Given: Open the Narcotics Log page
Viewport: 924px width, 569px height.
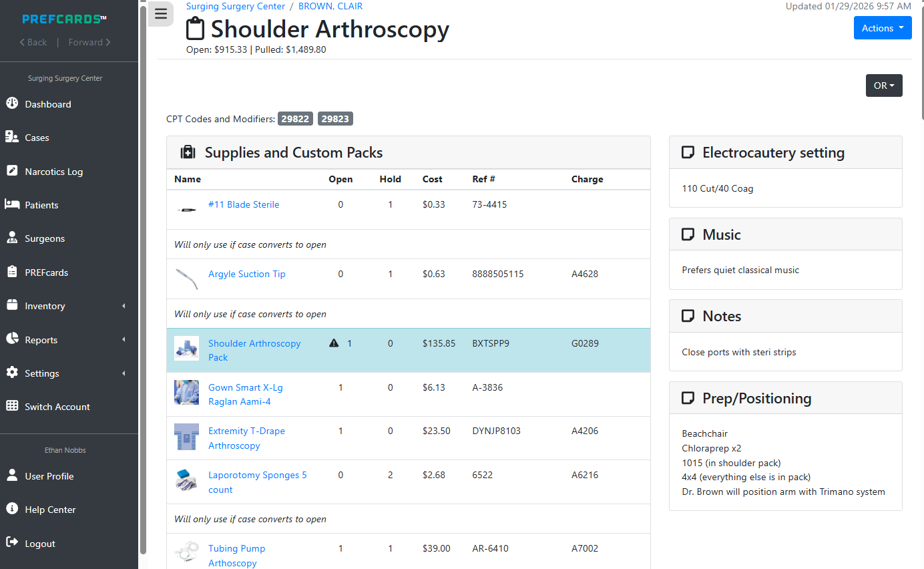Looking at the screenshot, I should [x=54, y=172].
